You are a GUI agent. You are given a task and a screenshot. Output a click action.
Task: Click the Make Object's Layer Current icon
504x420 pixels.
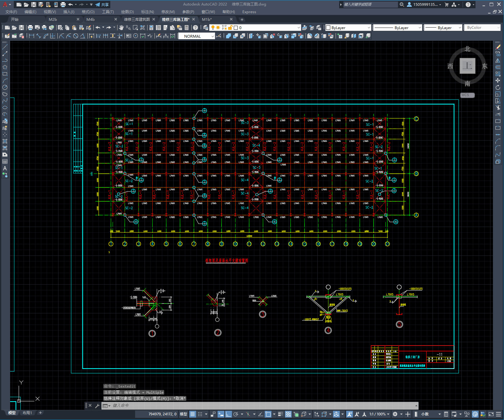[305, 28]
